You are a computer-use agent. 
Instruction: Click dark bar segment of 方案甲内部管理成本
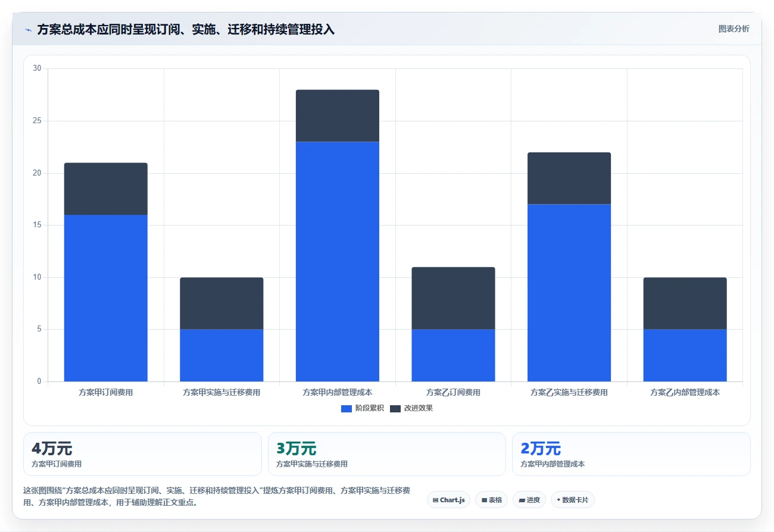(x=338, y=115)
